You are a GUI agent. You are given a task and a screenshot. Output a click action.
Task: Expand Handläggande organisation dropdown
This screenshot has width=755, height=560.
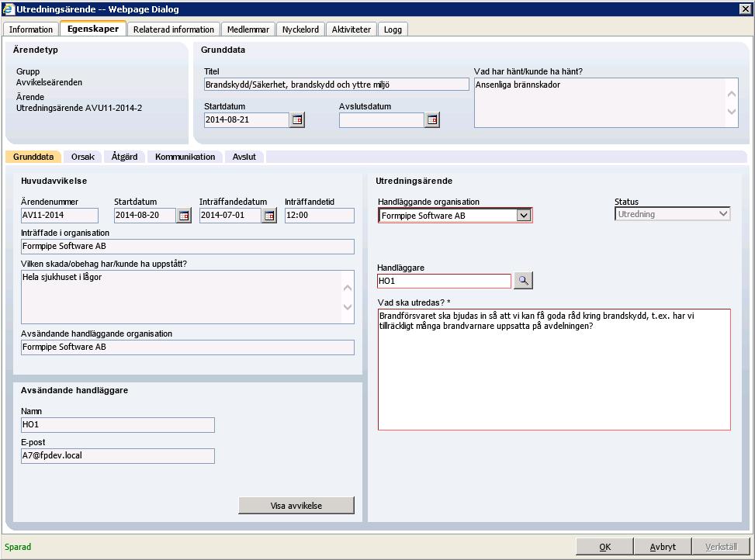524,216
